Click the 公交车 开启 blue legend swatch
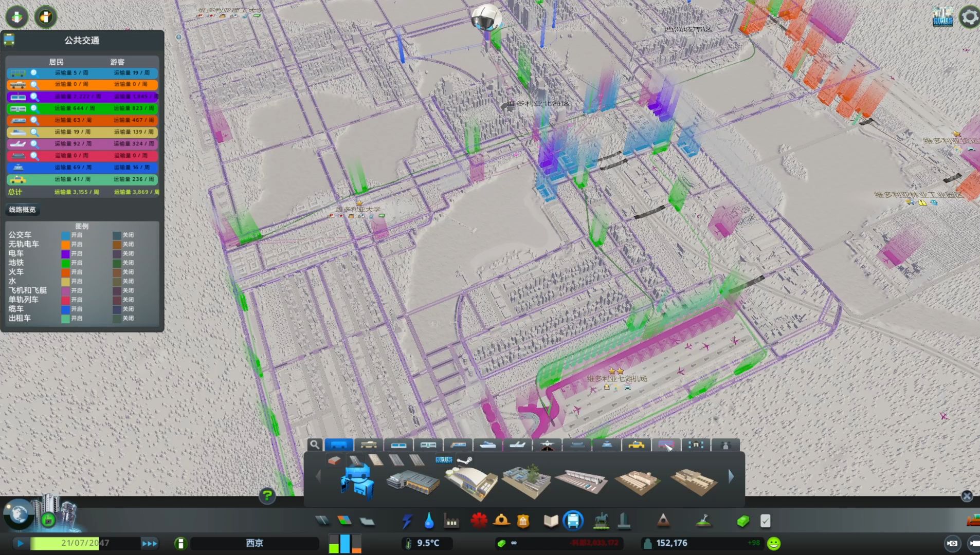This screenshot has width=980, height=555. coord(65,235)
